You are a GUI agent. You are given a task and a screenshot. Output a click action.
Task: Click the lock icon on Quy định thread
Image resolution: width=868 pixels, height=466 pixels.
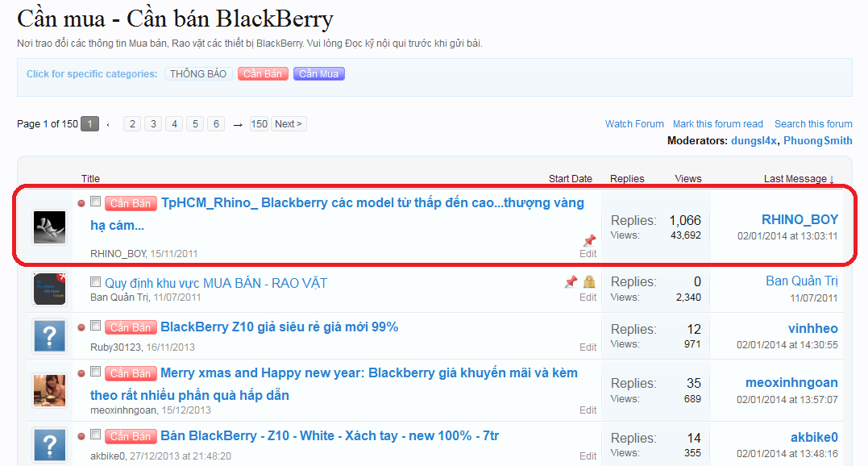590,281
